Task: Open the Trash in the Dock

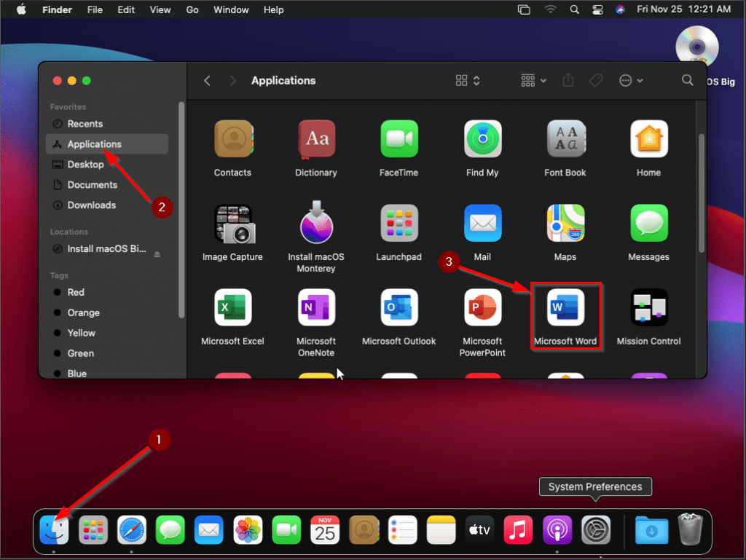Action: 691,529
